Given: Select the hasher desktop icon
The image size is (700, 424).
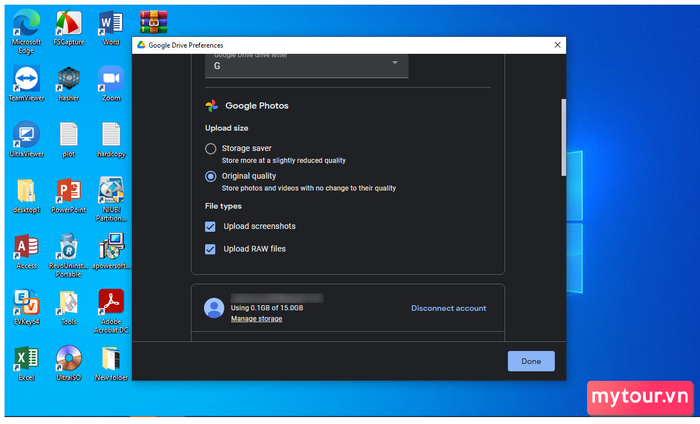Looking at the screenshot, I should 69,83.
